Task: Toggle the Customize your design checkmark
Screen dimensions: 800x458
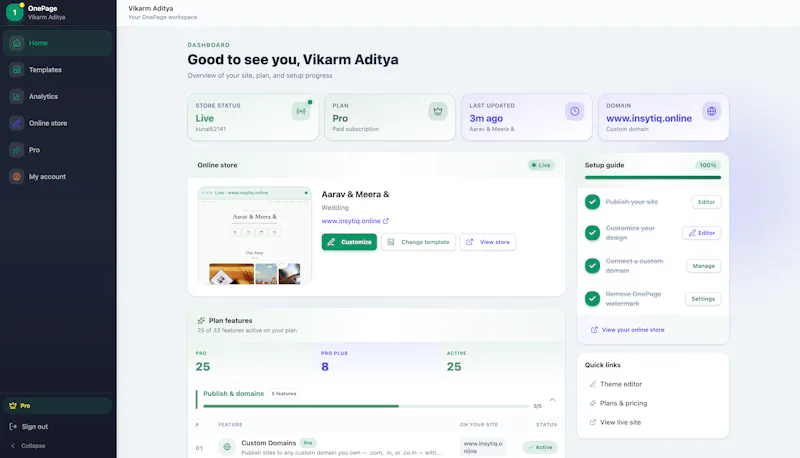Action: pyautogui.click(x=592, y=233)
